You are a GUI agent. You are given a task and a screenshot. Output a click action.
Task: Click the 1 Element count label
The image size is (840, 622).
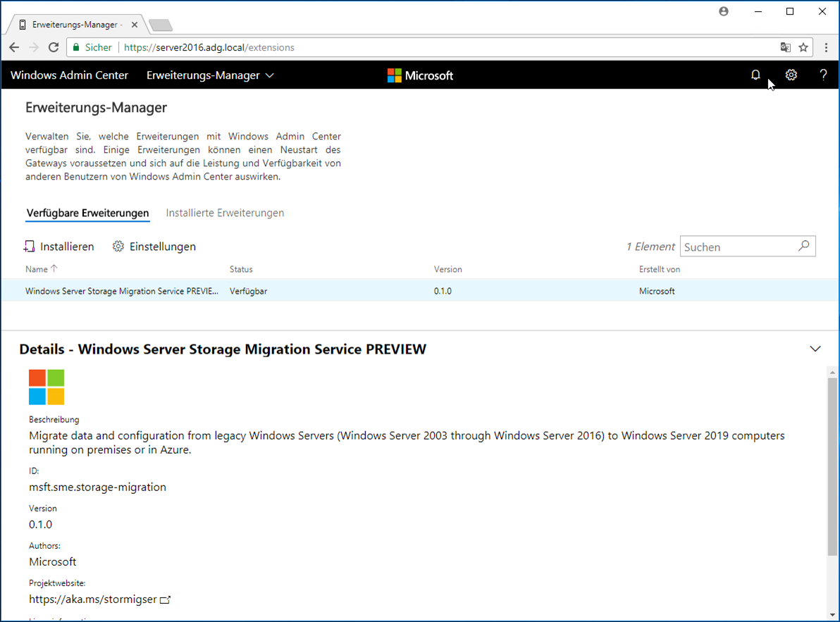coord(650,247)
